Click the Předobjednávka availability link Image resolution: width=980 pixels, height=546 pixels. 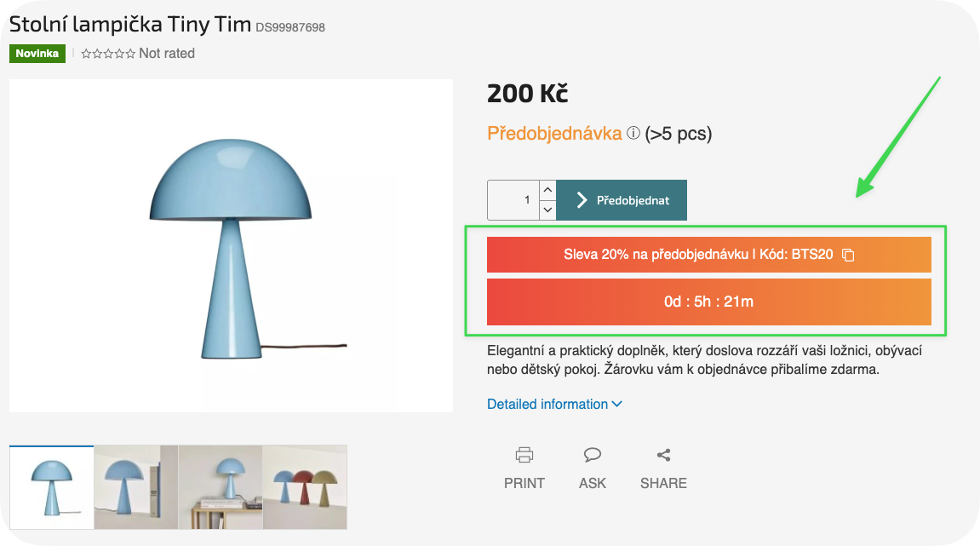tap(554, 134)
